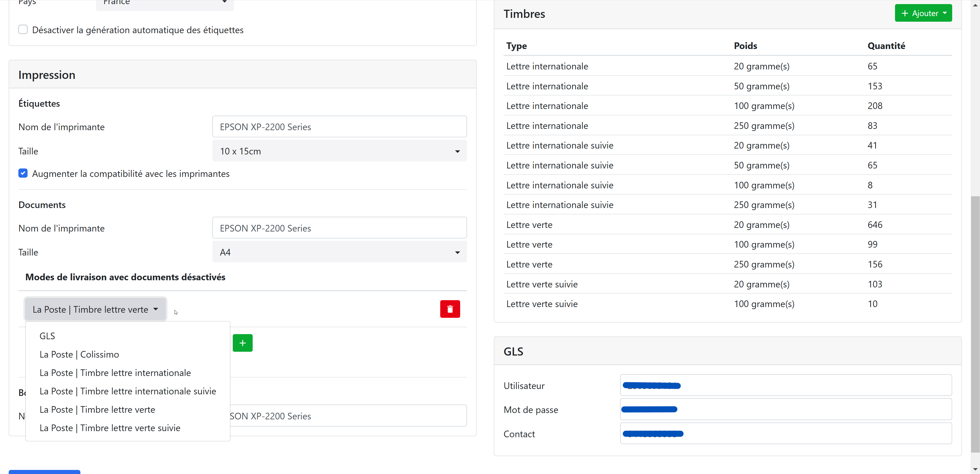Image resolution: width=980 pixels, height=474 pixels.
Task: Choose 'La Poste | Timbre lettre verte' menu entry
Action: coord(97,410)
